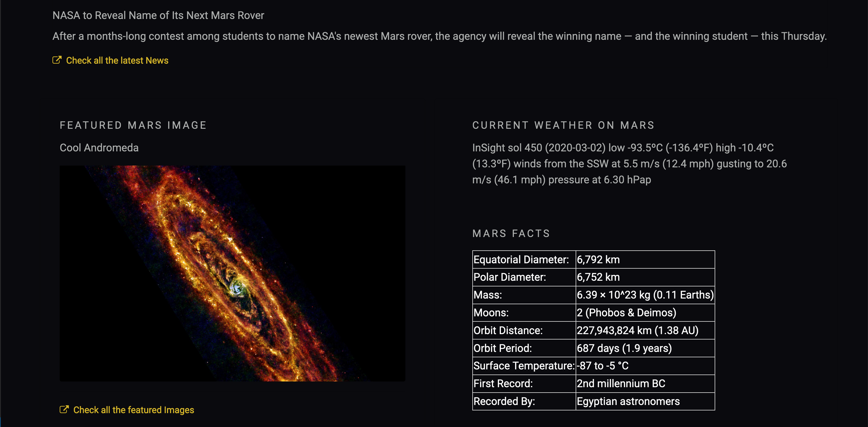
Task: Select the '6.39 × 10^23 kg (0.11 Earths)' cell
Action: tap(645, 295)
